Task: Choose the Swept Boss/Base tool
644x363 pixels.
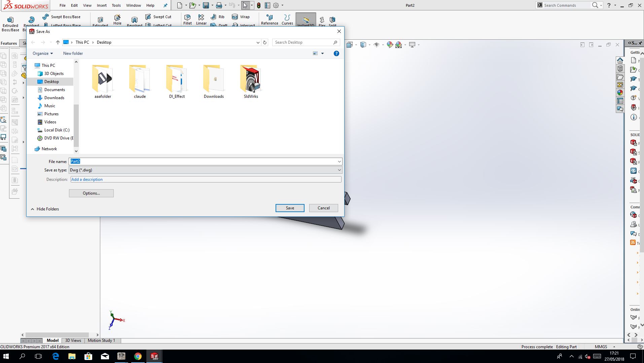Action: point(62,17)
